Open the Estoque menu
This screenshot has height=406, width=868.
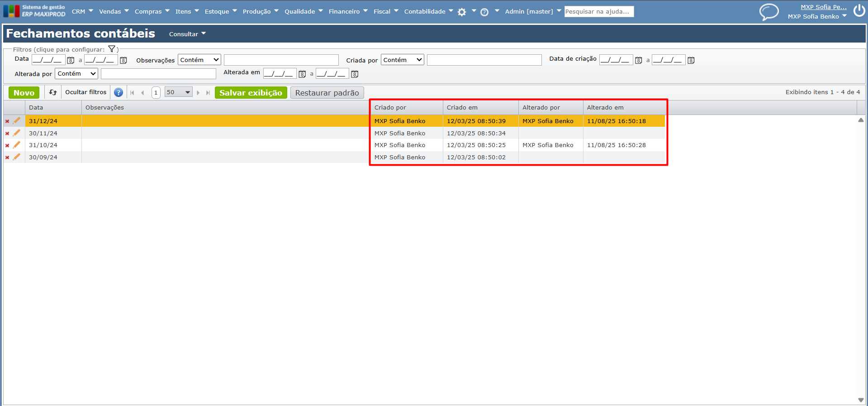click(221, 11)
